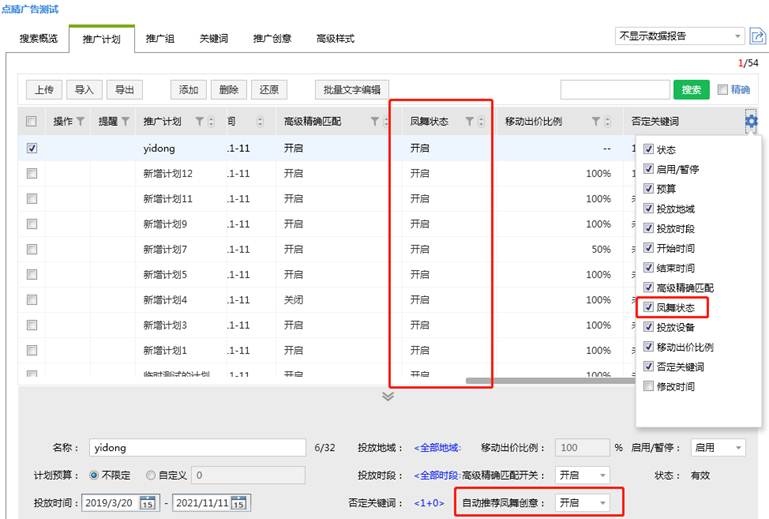
Task: Open filter on 高级精确匹配 column header
Action: coord(375,122)
